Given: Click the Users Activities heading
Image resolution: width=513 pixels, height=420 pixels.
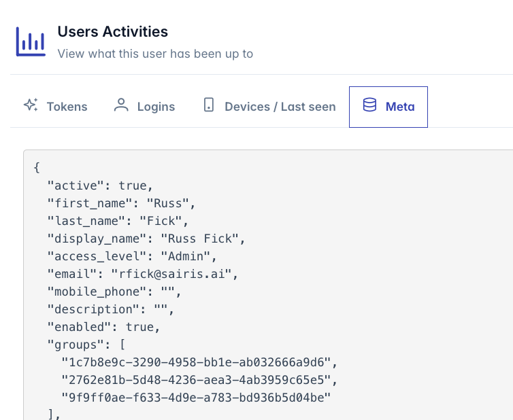Looking at the screenshot, I should (112, 32).
